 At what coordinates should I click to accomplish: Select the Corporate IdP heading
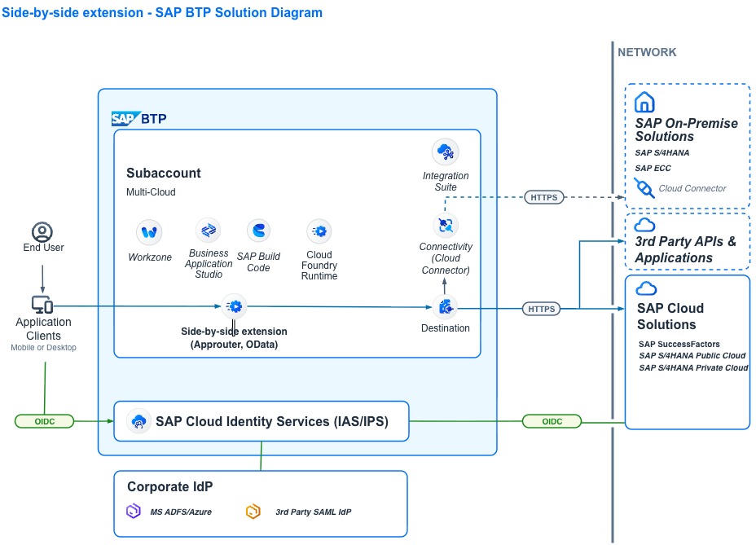click(169, 487)
